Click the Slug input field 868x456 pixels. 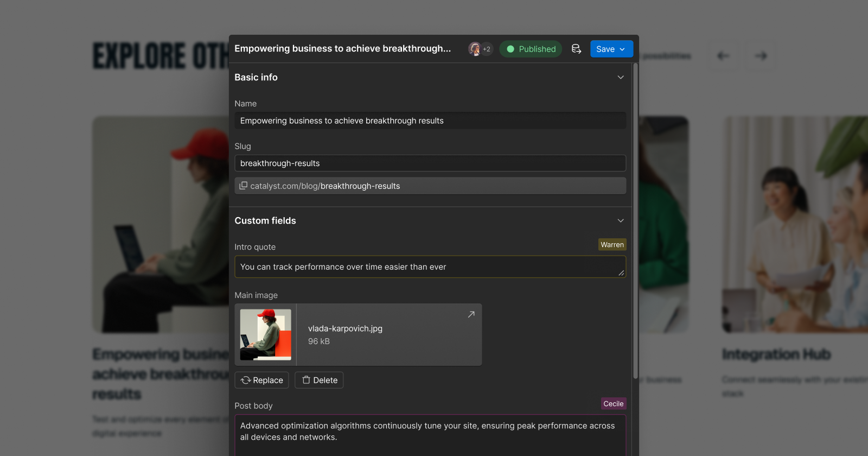(430, 163)
